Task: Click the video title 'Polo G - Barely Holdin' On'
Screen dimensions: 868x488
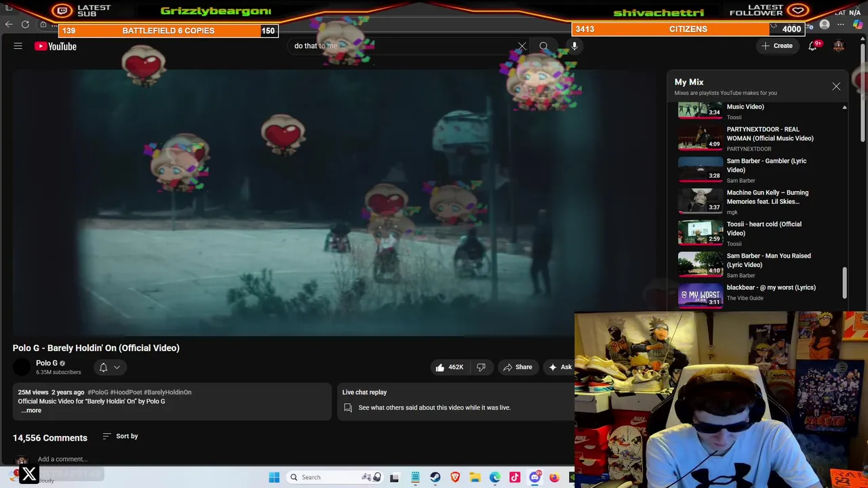Action: 96,348
